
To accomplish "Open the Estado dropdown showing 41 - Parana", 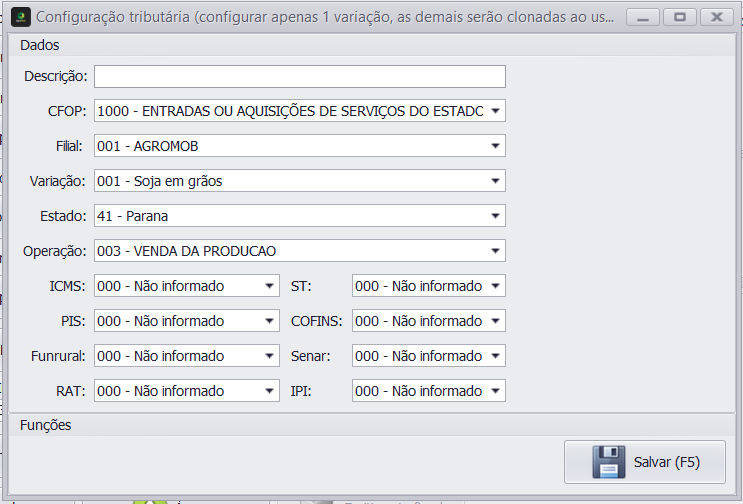I will pos(299,216).
